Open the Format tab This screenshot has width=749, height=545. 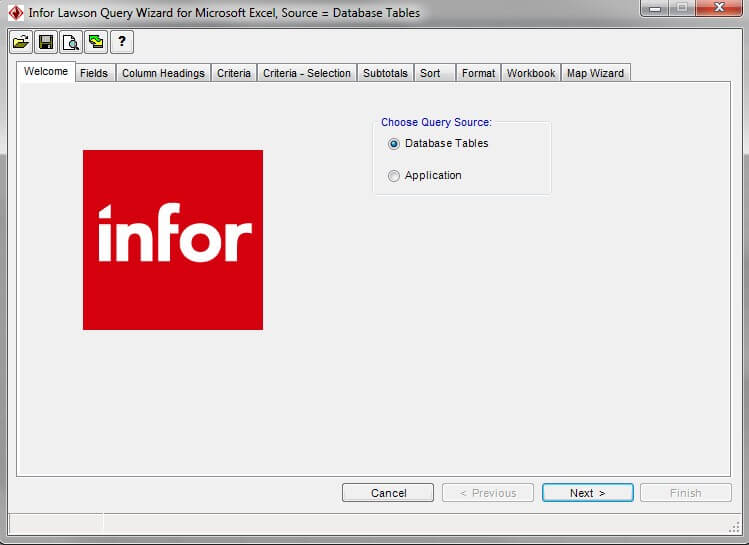click(478, 73)
